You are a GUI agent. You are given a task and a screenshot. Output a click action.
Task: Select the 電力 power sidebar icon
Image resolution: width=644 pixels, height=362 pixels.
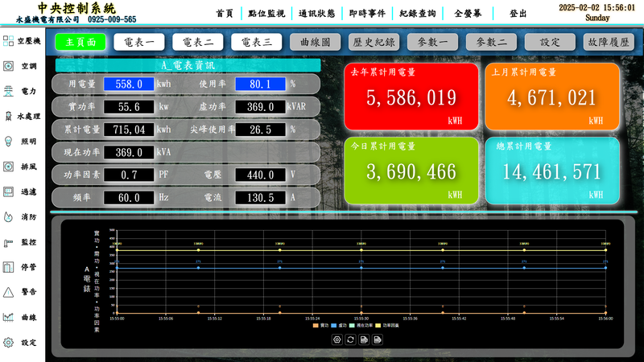(8, 91)
